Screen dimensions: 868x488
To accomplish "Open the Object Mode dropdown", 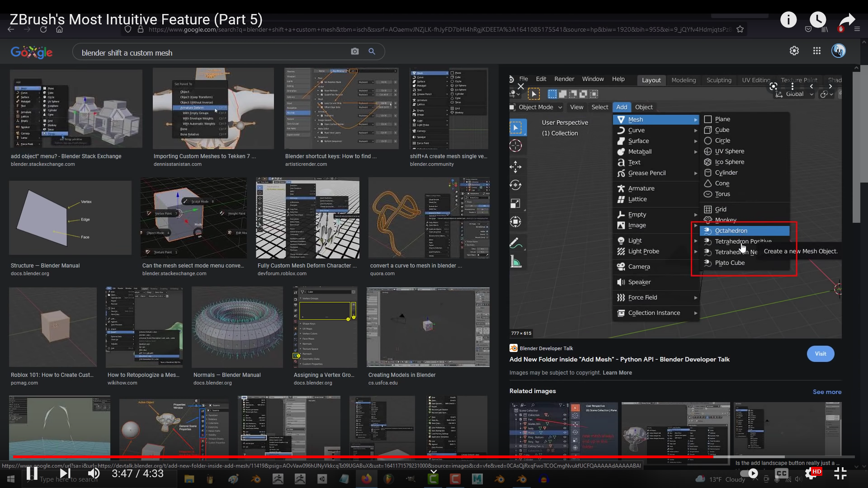I will [536, 107].
